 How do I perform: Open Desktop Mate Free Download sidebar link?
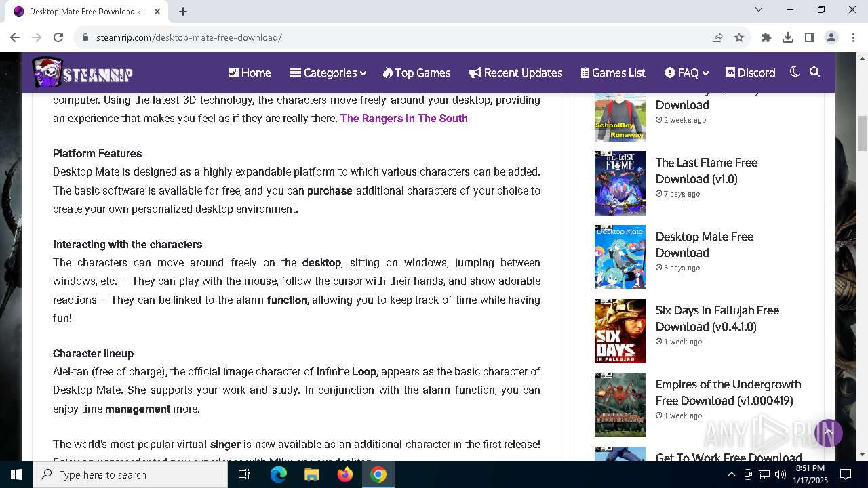pyautogui.click(x=704, y=245)
